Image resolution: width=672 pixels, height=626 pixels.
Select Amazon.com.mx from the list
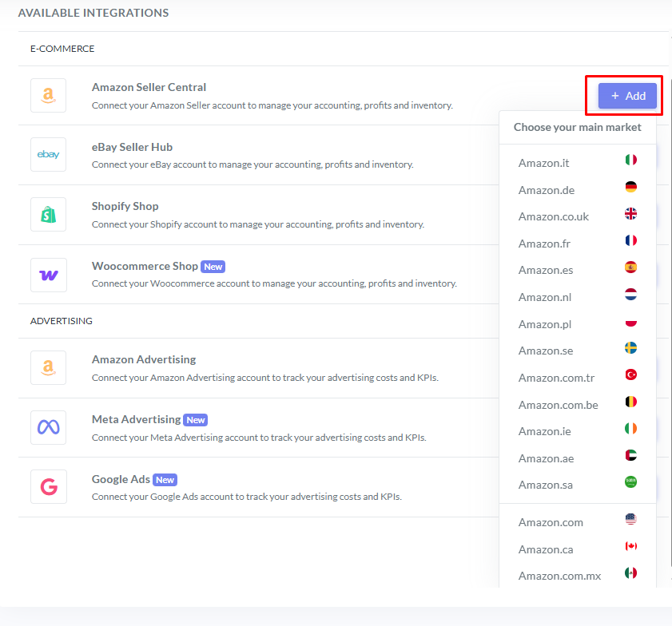pyautogui.click(x=559, y=576)
